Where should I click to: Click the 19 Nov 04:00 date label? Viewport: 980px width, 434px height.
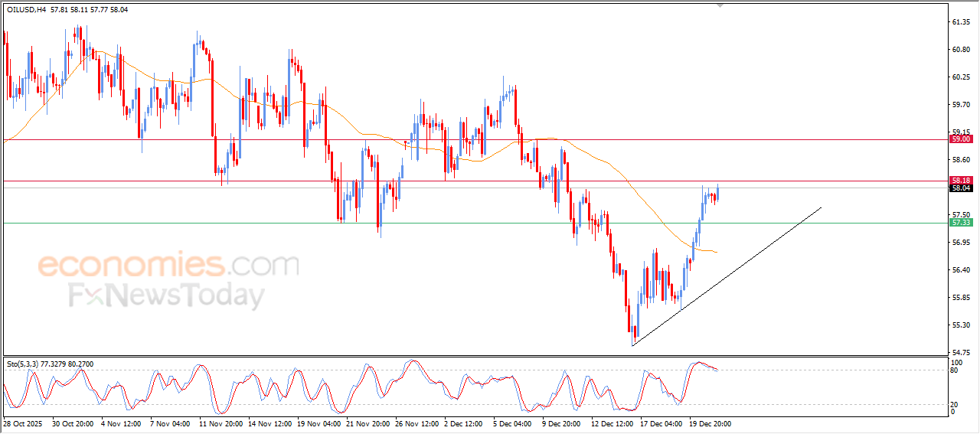coord(318,423)
